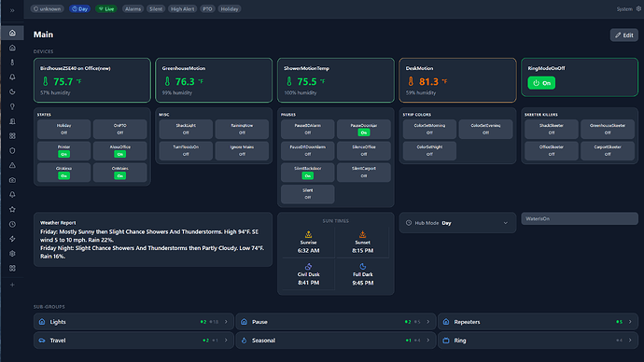Open the camera icon page in sidebar

pos(12,180)
